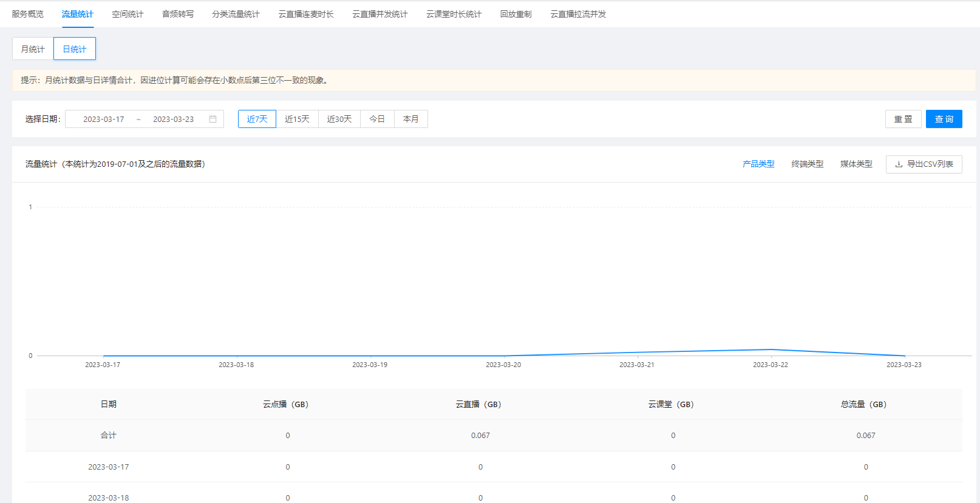
Task: Open 云直播拉流并发 tab
Action: click(578, 14)
